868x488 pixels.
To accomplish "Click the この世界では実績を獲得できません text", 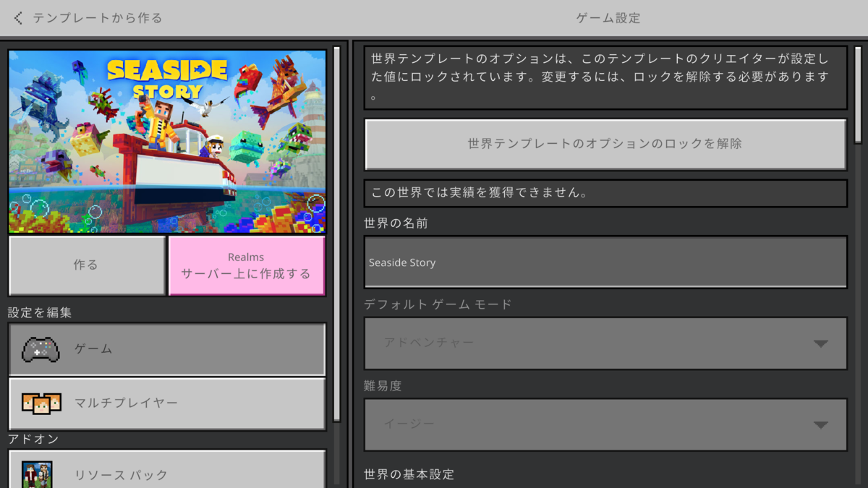I will [479, 193].
